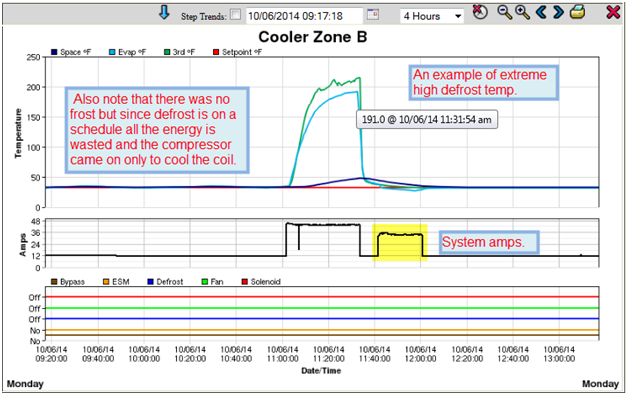The width and height of the screenshot is (628, 395).
Task: Click the Solenoid legend swatch
Action: pyautogui.click(x=245, y=282)
